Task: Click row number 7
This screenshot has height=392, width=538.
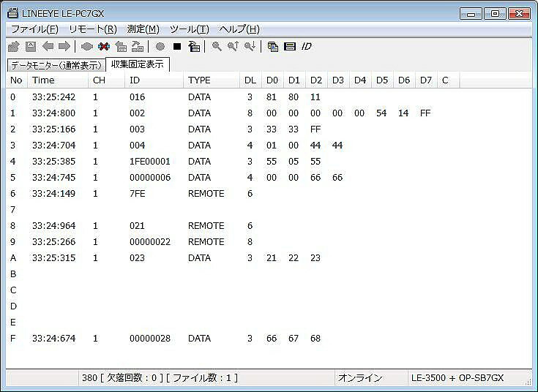Action: click(13, 210)
